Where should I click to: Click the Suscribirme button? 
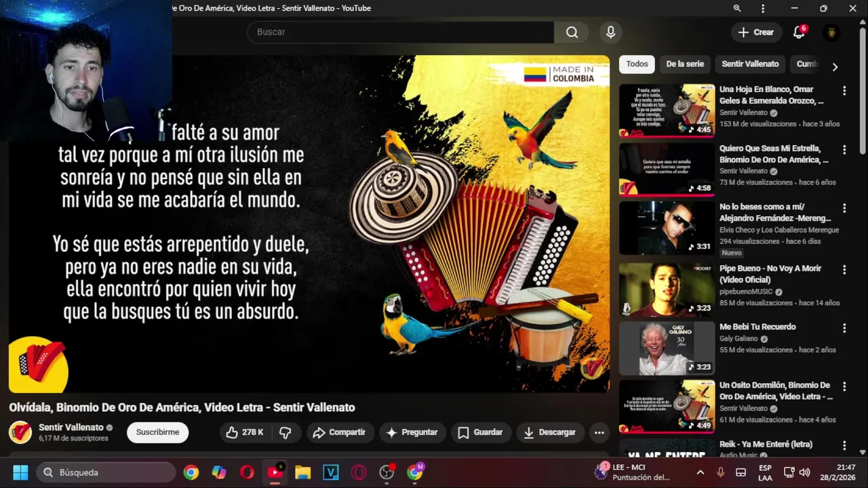[158, 432]
